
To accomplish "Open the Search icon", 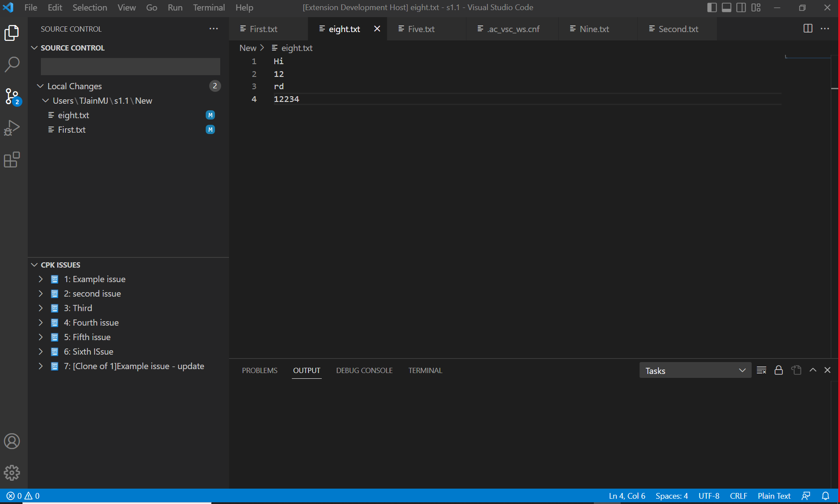I will coord(12,64).
